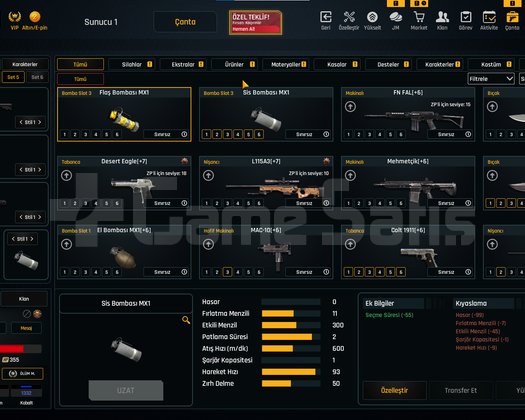Click info icon on MAC-10 card
Viewport: 525px width, 420px height.
[x=326, y=272]
